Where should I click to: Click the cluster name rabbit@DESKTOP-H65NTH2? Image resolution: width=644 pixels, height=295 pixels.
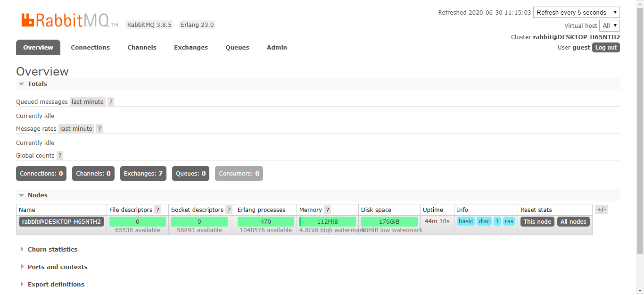(577, 37)
